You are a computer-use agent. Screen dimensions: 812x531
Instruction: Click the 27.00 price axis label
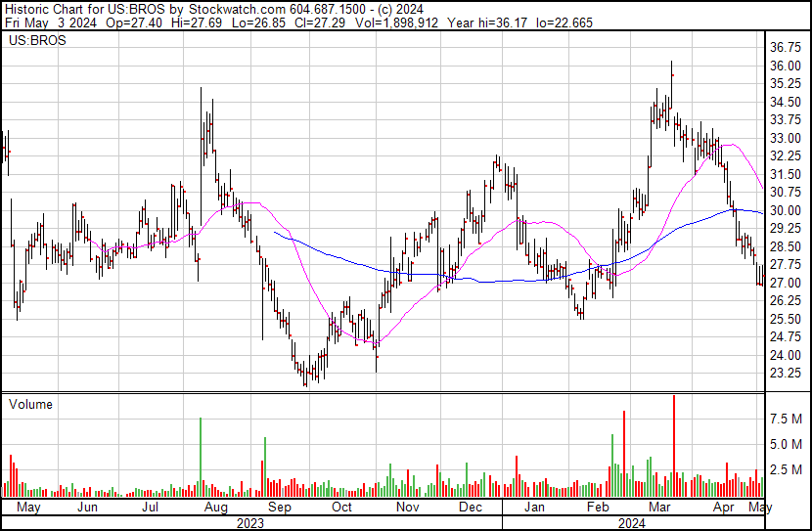pyautogui.click(x=786, y=283)
